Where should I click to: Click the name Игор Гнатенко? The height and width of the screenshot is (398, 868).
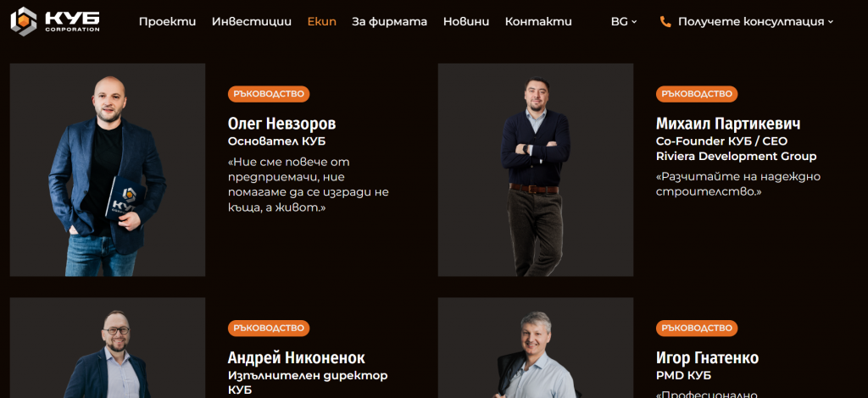[707, 357]
